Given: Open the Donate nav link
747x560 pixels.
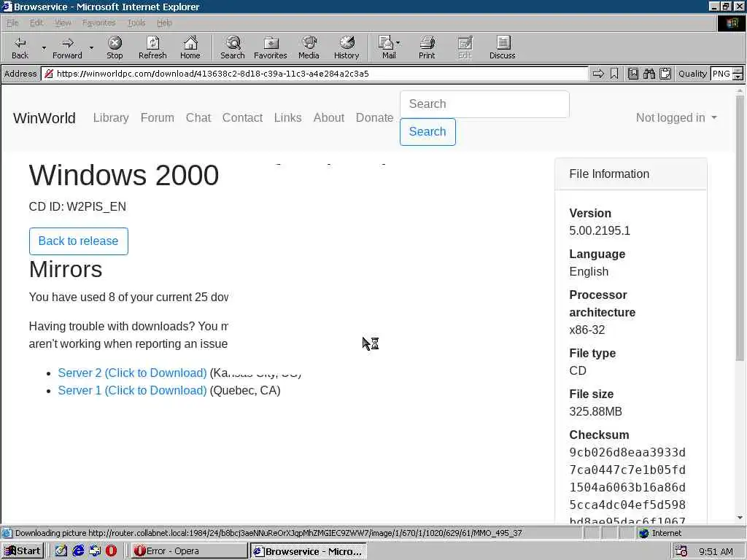Looking at the screenshot, I should click(374, 117).
